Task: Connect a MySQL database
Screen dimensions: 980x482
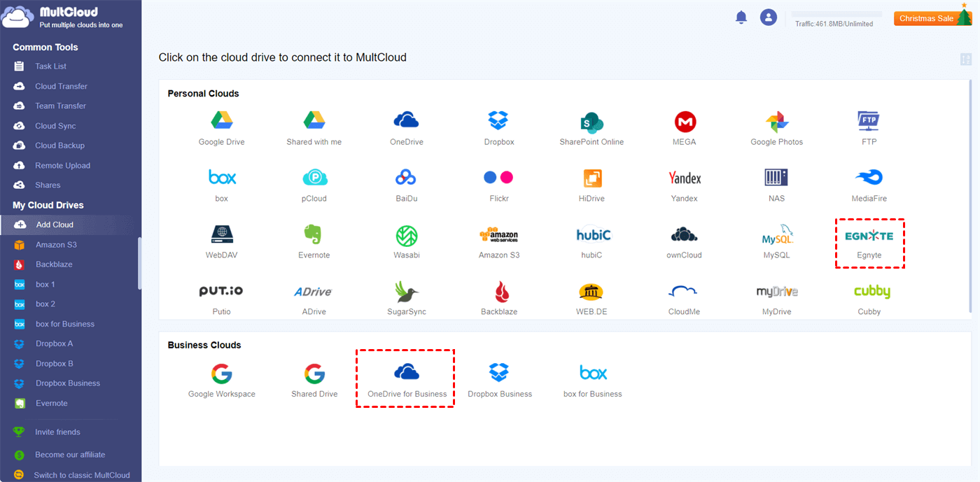Action: coord(776,241)
